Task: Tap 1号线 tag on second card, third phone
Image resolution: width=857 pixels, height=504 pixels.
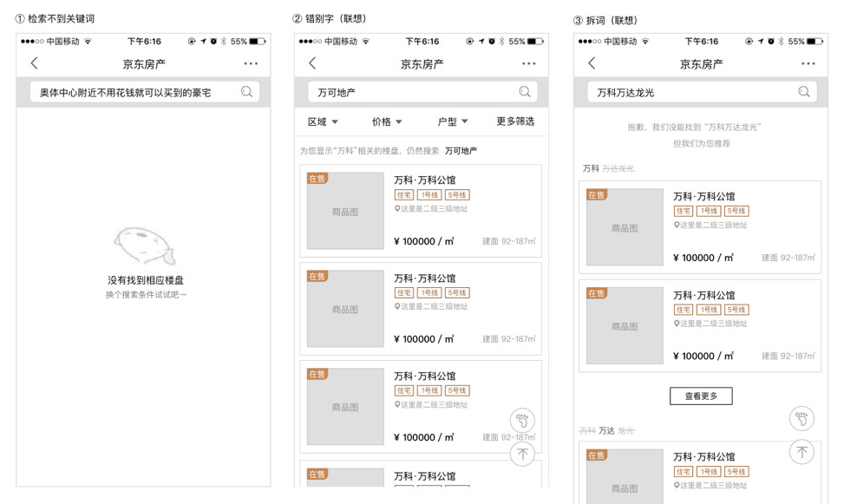Action: pos(709,310)
